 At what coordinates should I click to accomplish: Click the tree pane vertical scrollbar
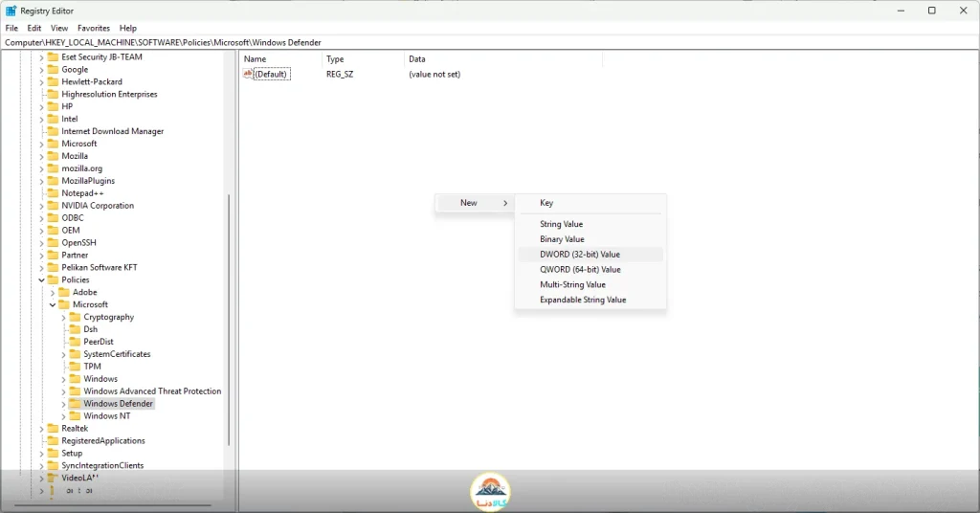(229, 320)
